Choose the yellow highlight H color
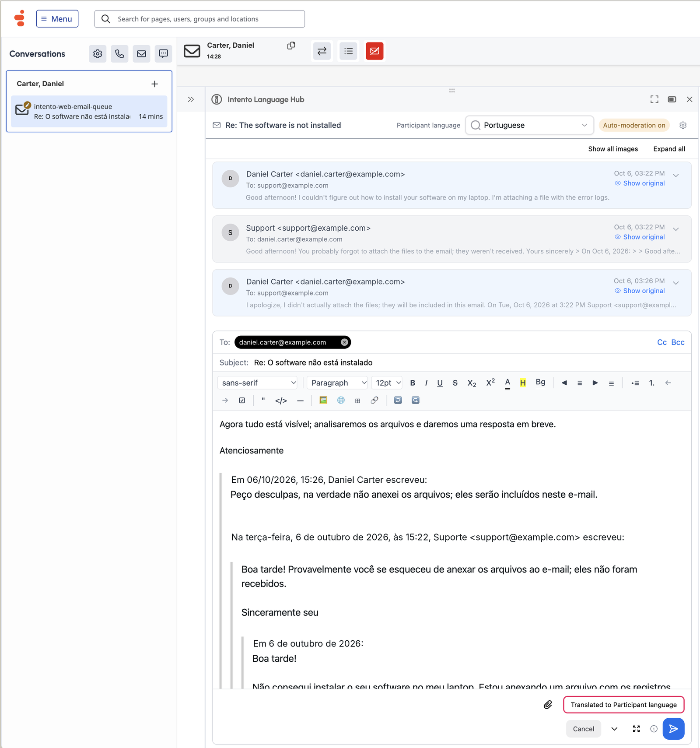 coord(523,383)
